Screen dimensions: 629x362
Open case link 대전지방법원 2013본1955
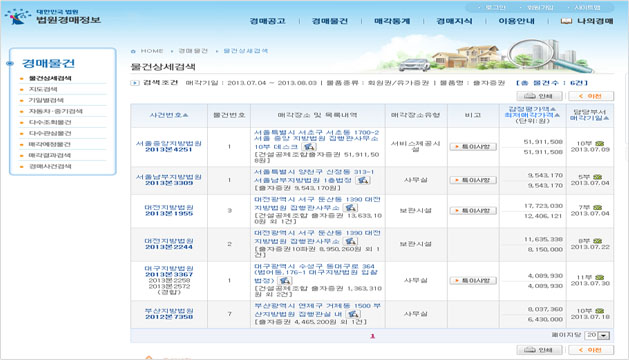169,210
